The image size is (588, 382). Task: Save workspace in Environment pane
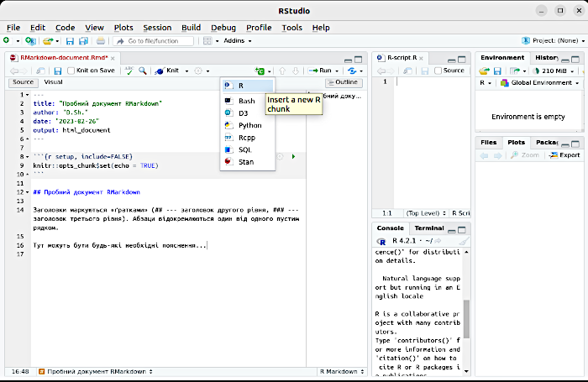(497, 71)
